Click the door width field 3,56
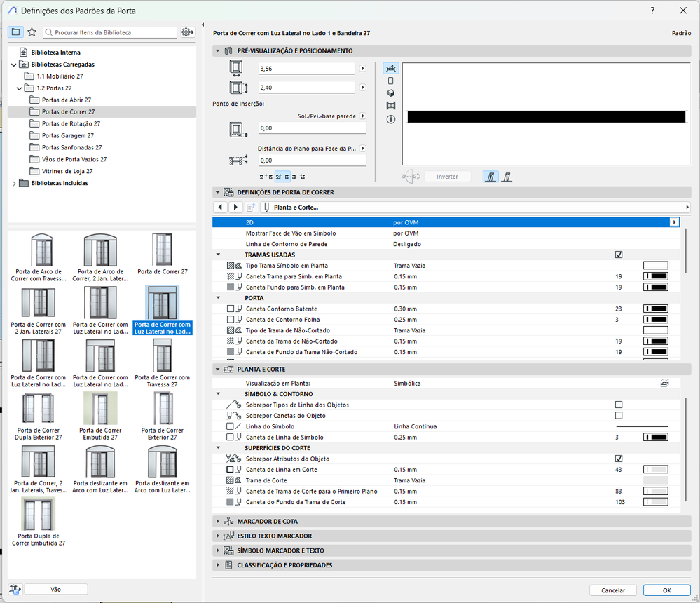 coord(307,69)
